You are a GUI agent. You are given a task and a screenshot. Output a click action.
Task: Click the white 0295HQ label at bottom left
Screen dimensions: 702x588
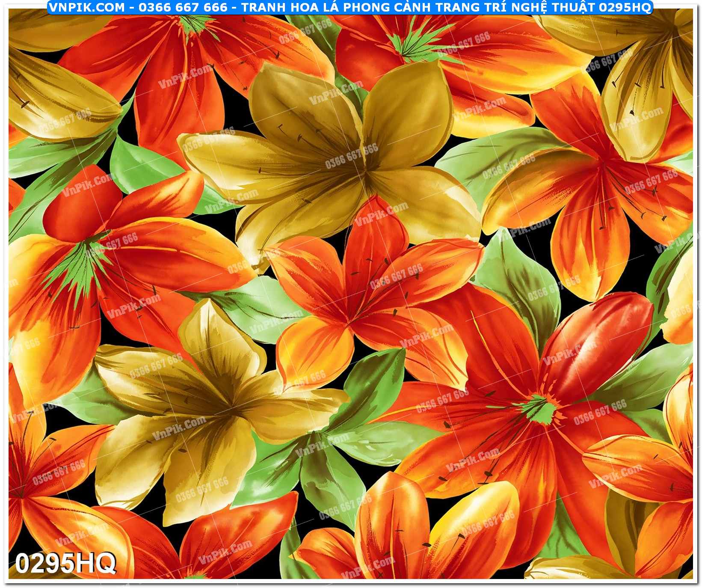pyautogui.click(x=65, y=562)
